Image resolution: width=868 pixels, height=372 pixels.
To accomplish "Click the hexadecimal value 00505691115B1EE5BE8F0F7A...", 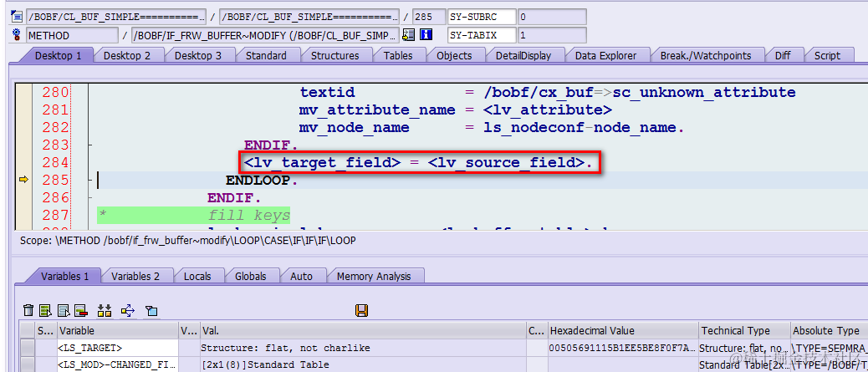I will pyautogui.click(x=623, y=348).
